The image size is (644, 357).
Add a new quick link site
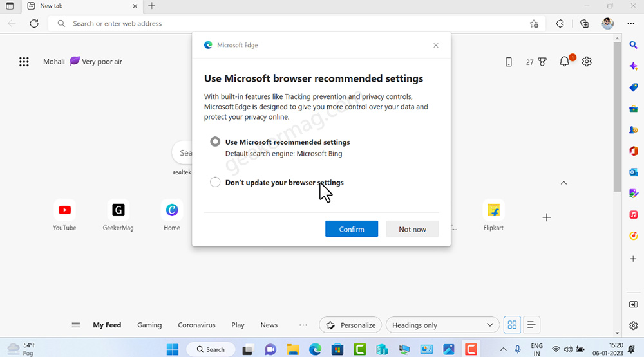[546, 217]
